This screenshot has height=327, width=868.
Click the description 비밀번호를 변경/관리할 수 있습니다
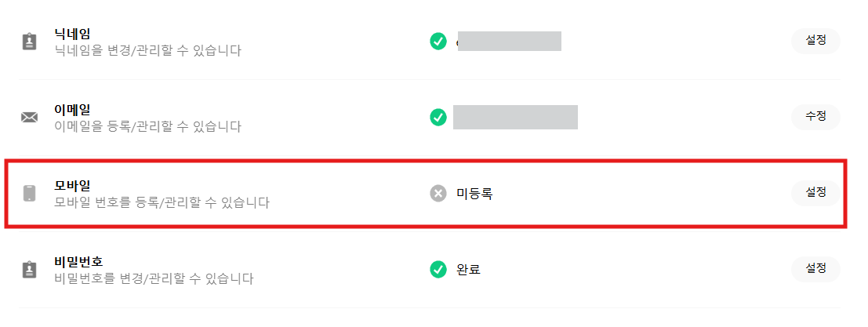(x=154, y=278)
